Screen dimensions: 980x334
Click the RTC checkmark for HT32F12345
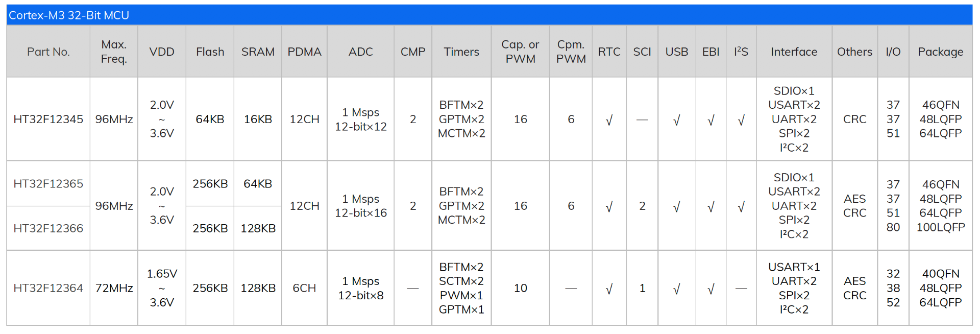(609, 120)
